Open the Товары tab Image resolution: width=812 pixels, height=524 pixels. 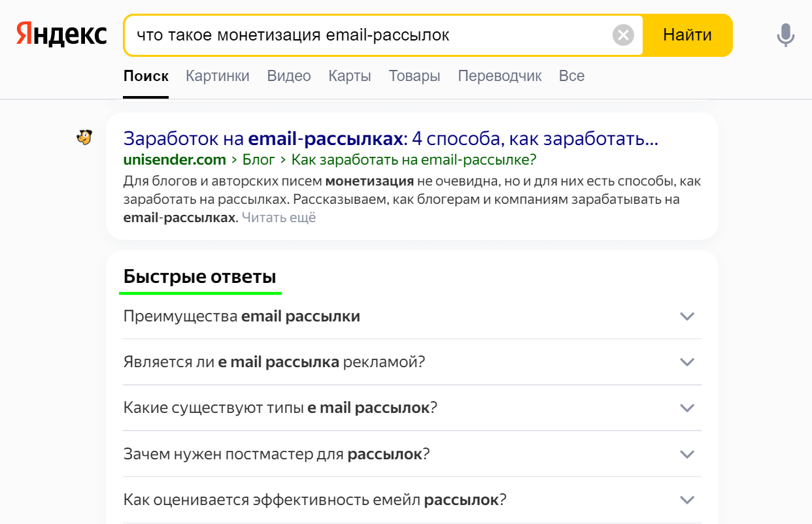tap(414, 76)
